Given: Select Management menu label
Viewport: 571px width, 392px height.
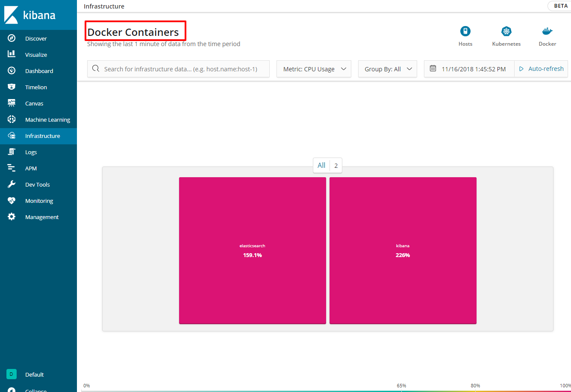Looking at the screenshot, I should pyautogui.click(x=42, y=217).
